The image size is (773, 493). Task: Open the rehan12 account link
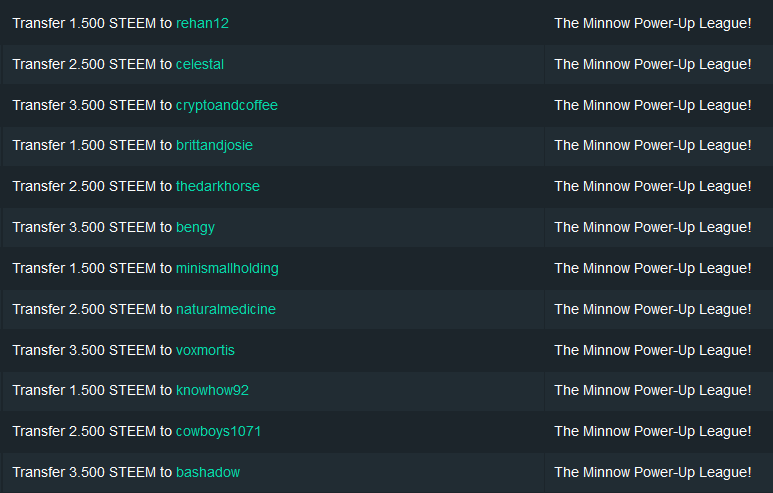tap(202, 24)
